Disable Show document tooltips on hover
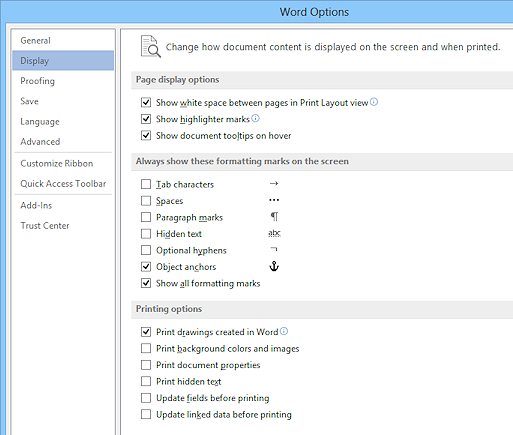This screenshot has height=435, width=513. coord(146,135)
